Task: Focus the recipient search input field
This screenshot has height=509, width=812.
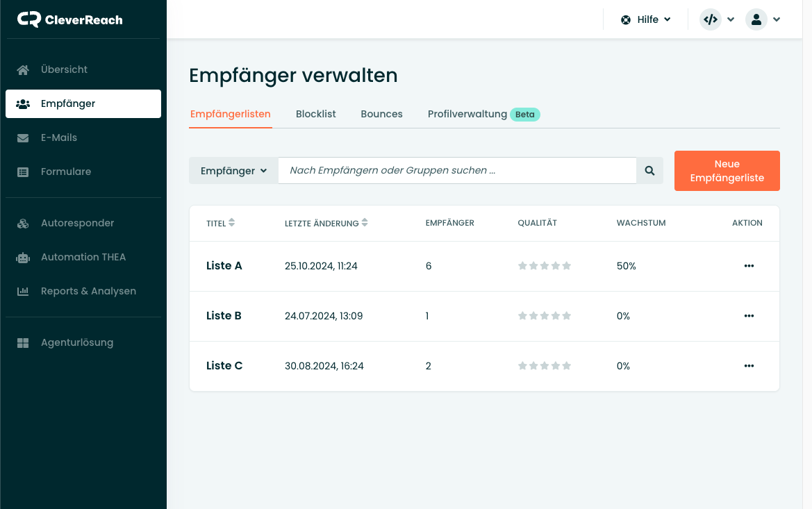Action: coord(457,171)
